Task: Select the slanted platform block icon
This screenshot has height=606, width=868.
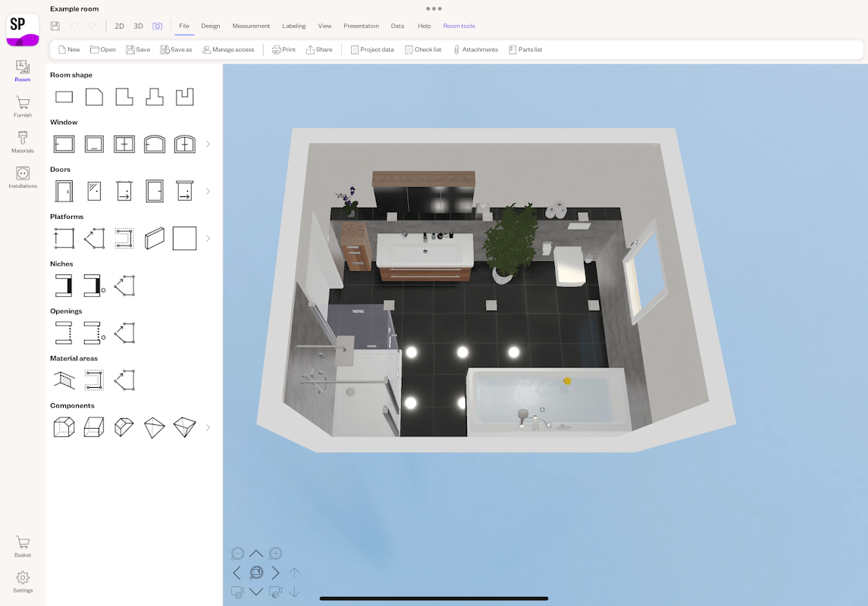Action: coord(155,239)
